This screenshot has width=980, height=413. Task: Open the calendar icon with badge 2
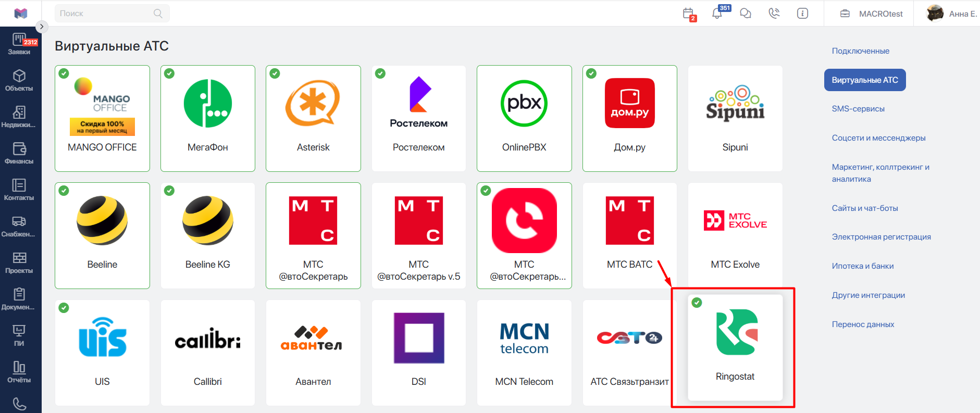(x=689, y=14)
